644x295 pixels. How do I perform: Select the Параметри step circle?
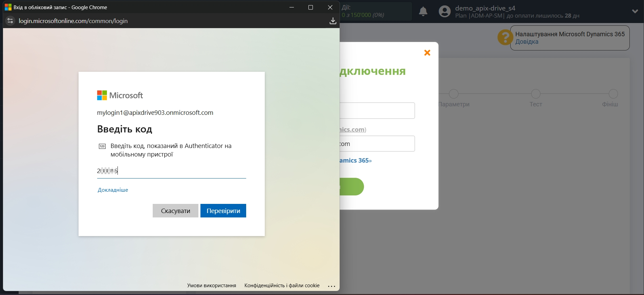pyautogui.click(x=454, y=94)
